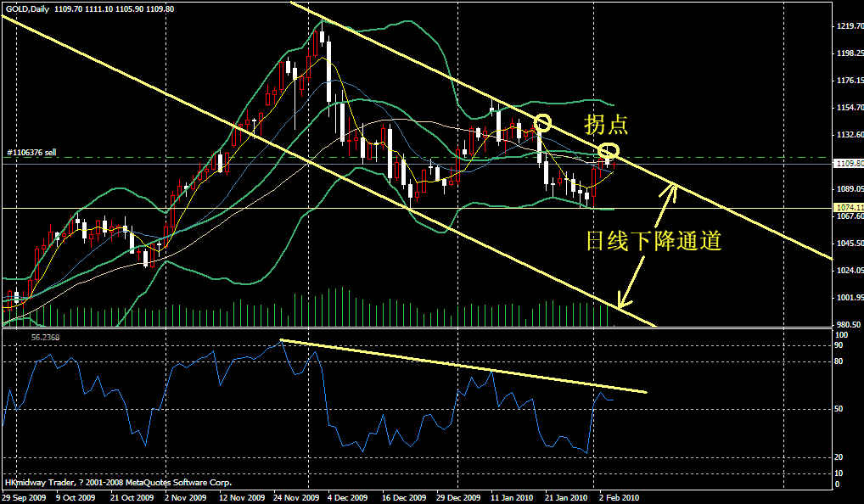Select the #1106376 sell order label
864x504 pixels.
[31, 152]
